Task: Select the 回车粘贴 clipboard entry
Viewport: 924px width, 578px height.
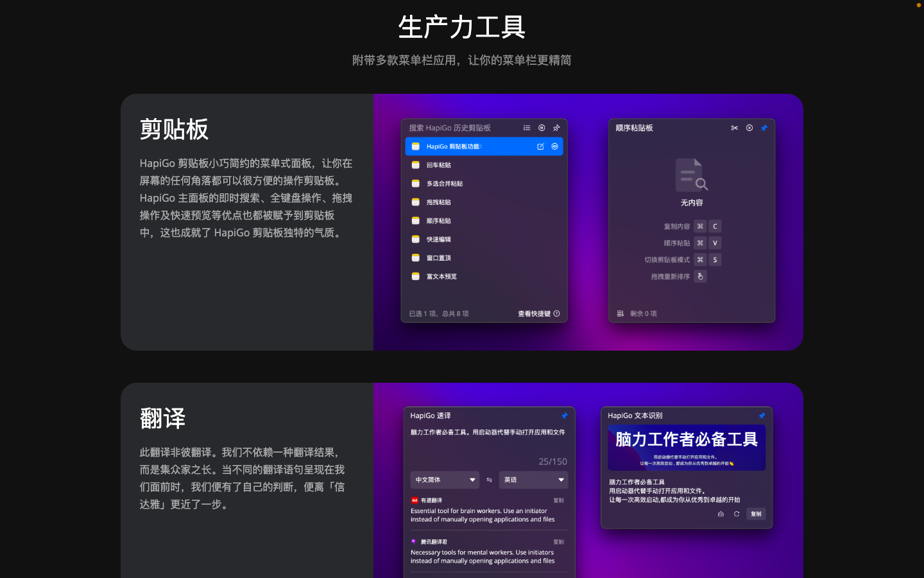Action: tap(484, 165)
